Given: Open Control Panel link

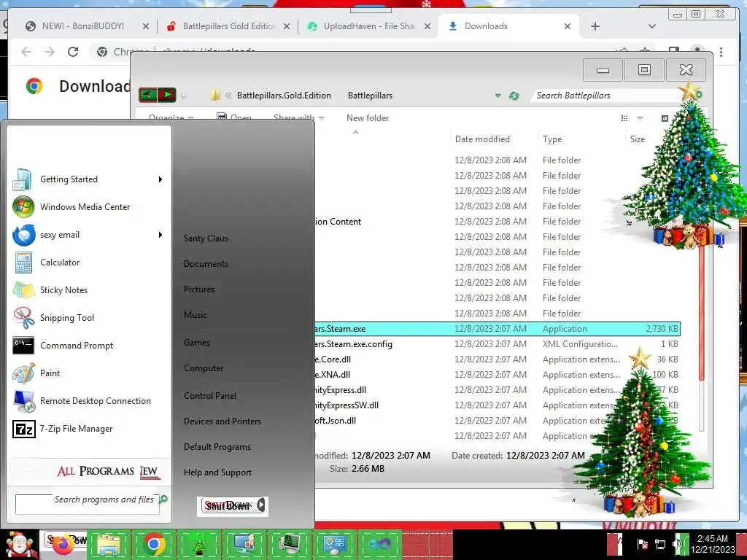Looking at the screenshot, I should 210,396.
